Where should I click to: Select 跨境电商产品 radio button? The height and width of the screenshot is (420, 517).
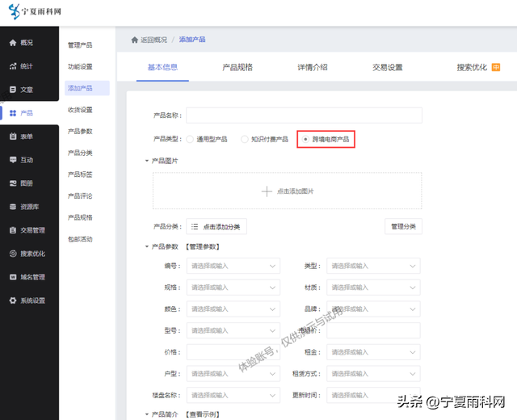point(305,139)
